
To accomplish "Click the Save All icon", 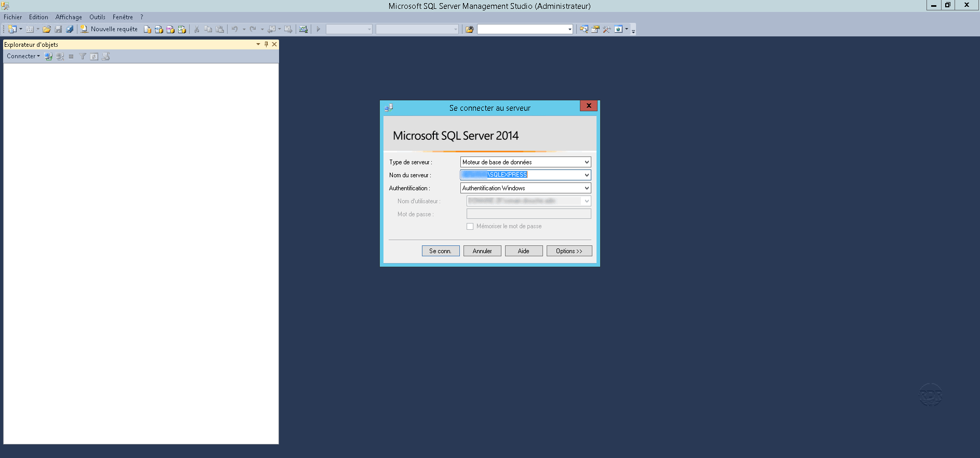I will [x=70, y=29].
